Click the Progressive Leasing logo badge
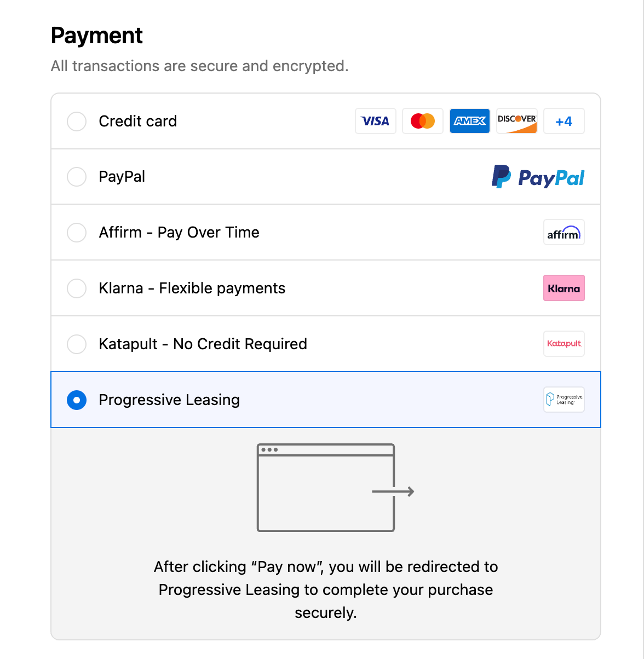This screenshot has width=644, height=659. coord(564,400)
